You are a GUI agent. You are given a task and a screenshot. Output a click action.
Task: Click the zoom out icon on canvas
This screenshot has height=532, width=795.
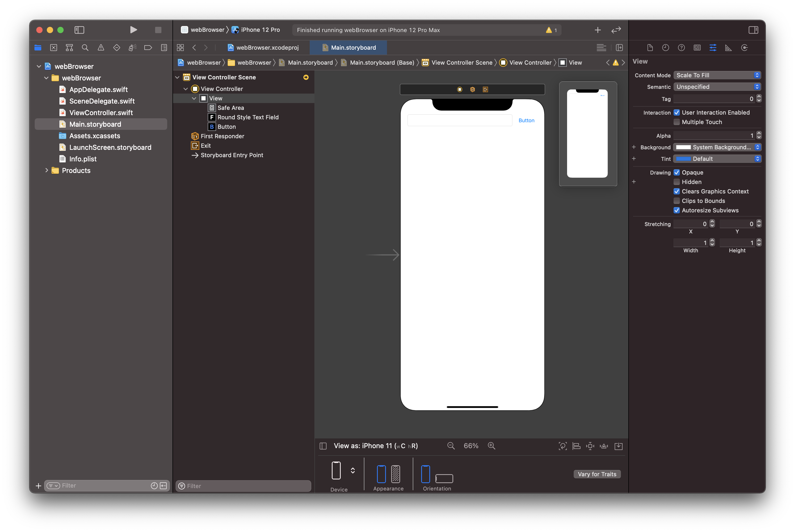[451, 446]
